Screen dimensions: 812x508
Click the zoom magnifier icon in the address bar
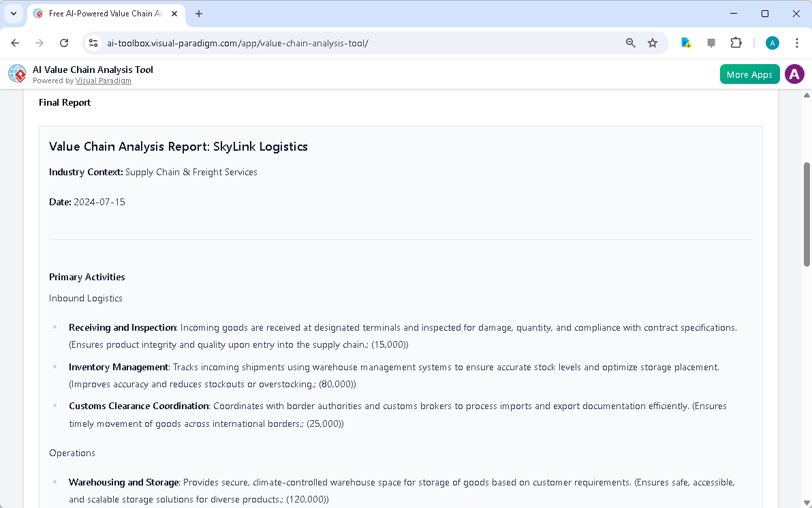[x=630, y=42]
